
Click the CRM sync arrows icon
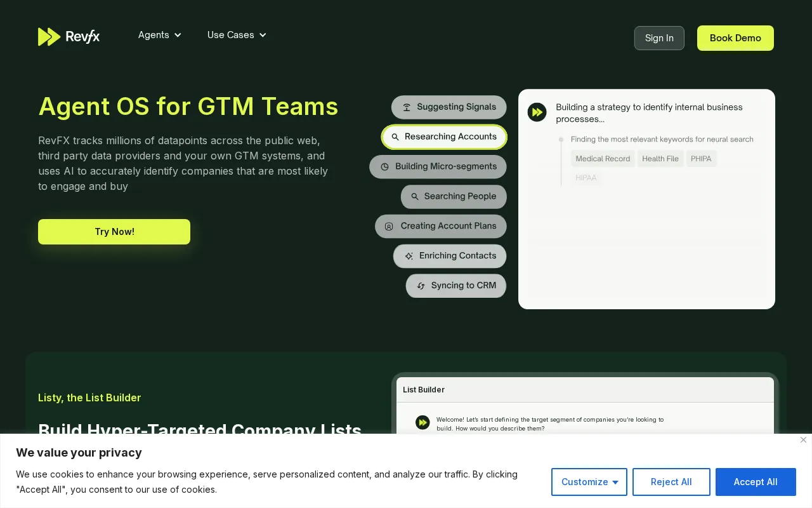pyautogui.click(x=421, y=286)
